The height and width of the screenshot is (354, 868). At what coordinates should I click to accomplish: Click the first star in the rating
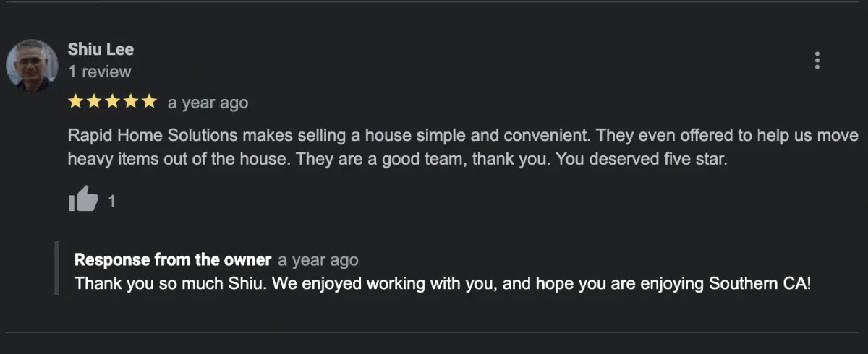pyautogui.click(x=75, y=102)
